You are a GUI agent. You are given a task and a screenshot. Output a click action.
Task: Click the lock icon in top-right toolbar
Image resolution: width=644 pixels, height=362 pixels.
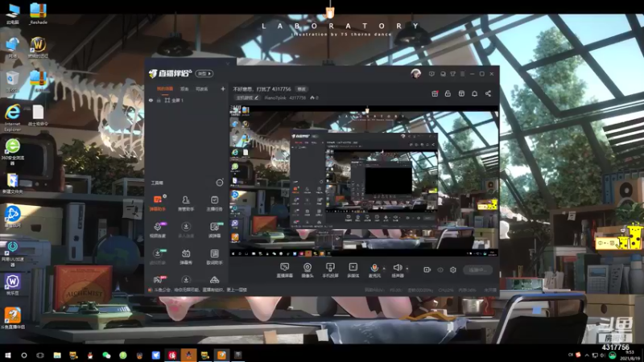(x=448, y=93)
